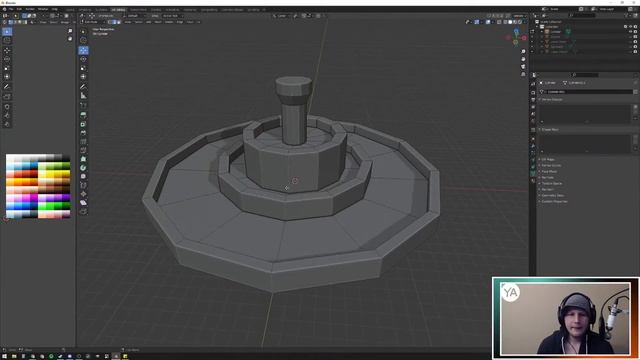The image size is (640, 360).
Task: Open the Mesh menu in viewport header
Action: 158,22
